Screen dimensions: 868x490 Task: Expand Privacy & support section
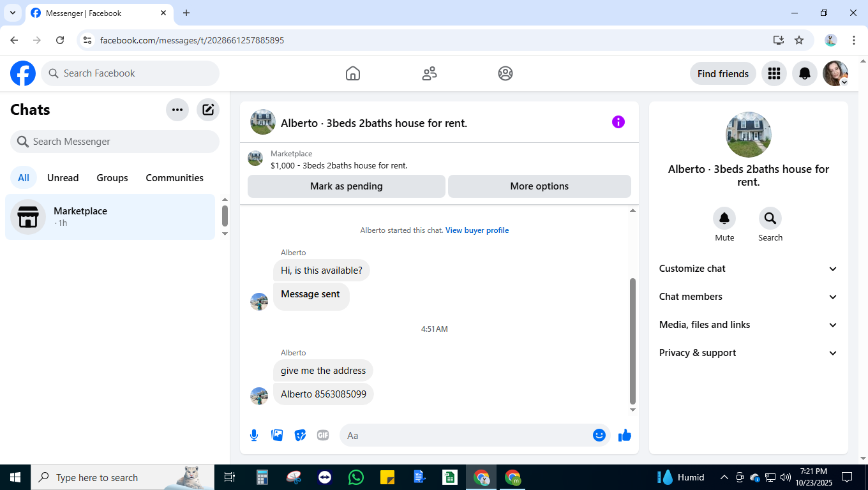748,353
